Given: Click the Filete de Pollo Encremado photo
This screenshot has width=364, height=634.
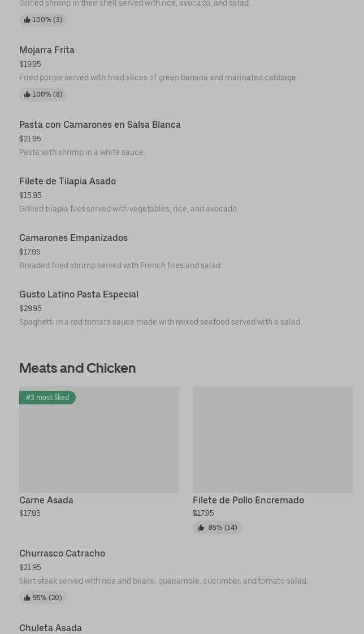Looking at the screenshot, I should point(272,439).
